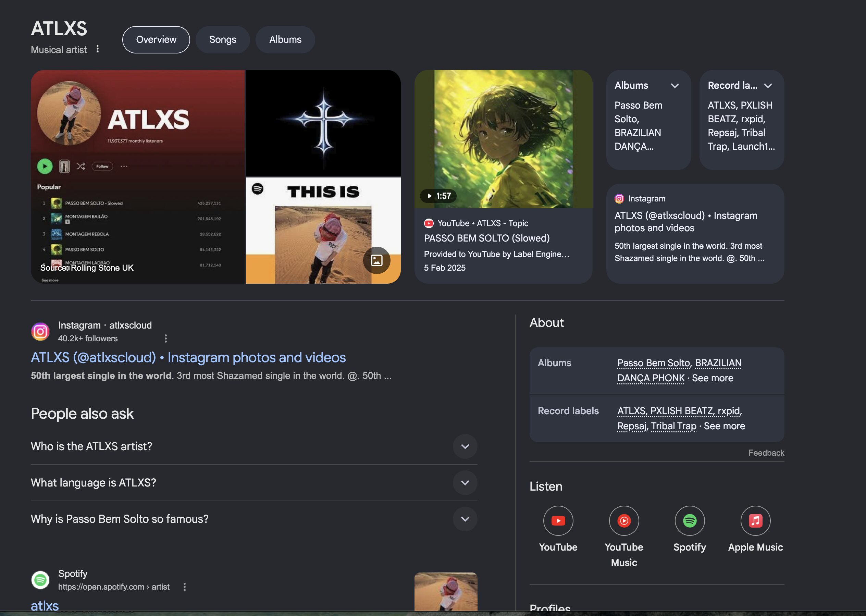Open the glowing cross image
This screenshot has width=866, height=616.
pyautogui.click(x=323, y=123)
